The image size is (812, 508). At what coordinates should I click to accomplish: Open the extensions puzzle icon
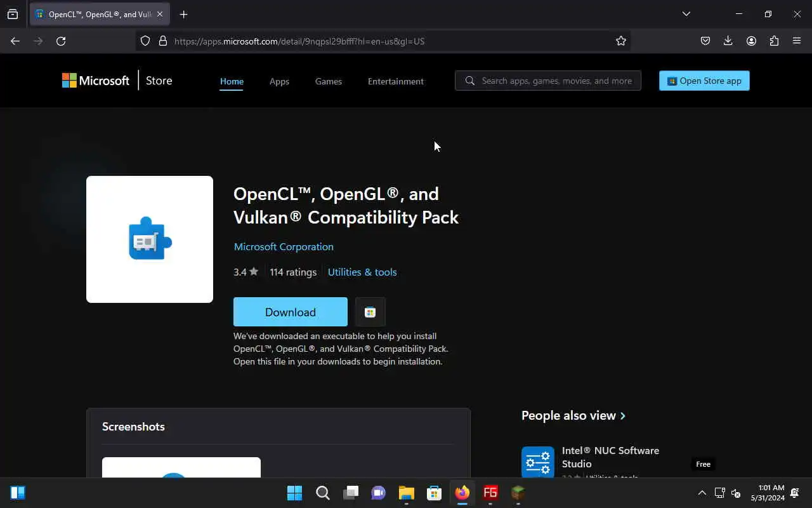pos(774,41)
